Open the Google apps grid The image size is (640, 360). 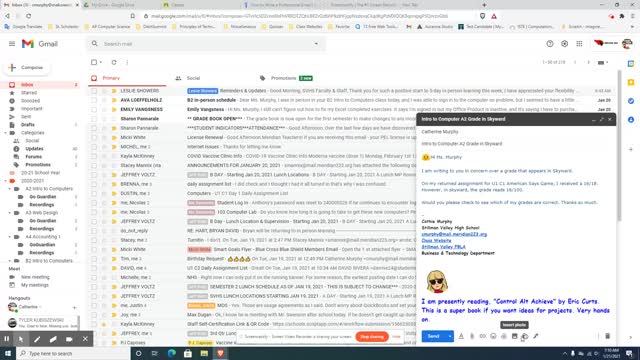[x=579, y=44]
